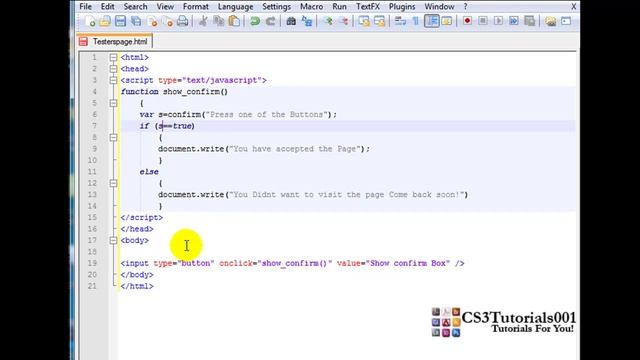Image resolution: width=640 pixels, height=360 pixels.
Task: Click the 'You have accepted the Page' string
Action: (x=295, y=149)
